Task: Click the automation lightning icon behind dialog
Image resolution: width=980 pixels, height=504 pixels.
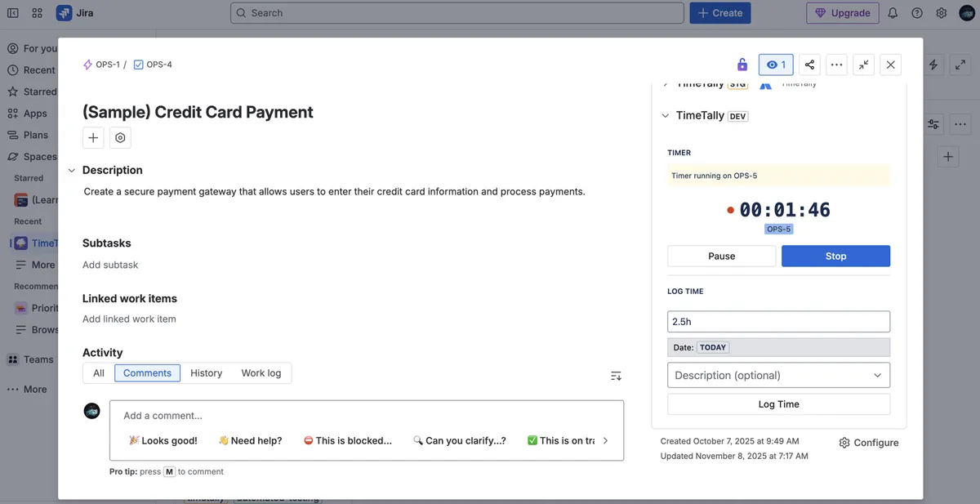Action: 933,65
